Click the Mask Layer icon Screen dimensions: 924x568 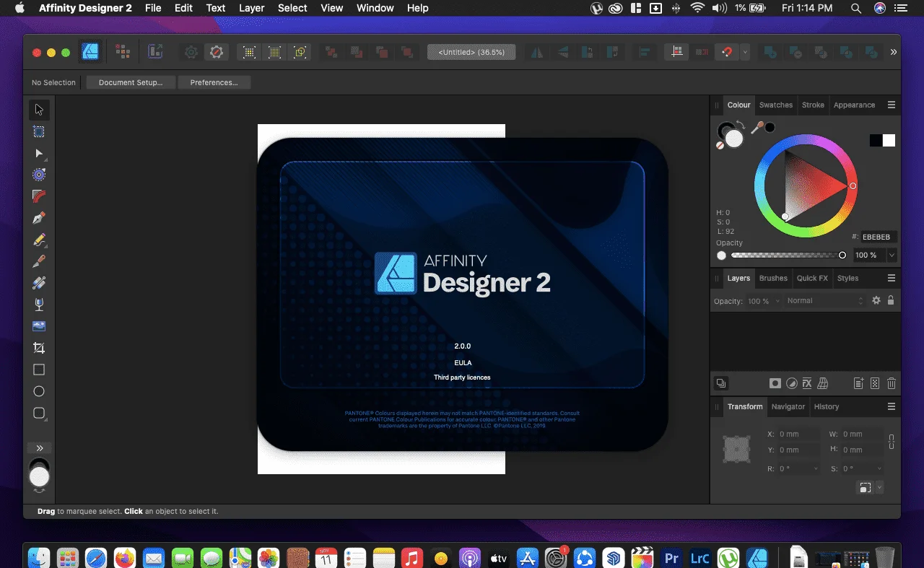pyautogui.click(x=775, y=383)
